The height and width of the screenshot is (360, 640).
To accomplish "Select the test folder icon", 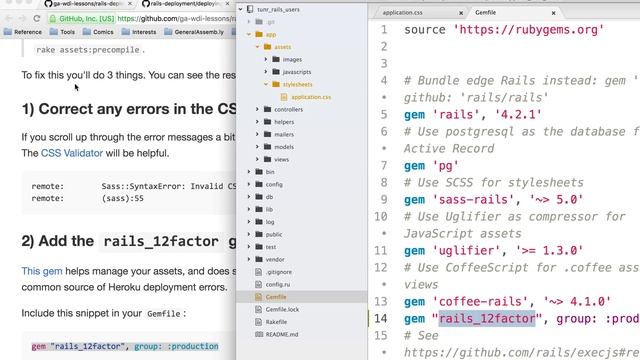I will click(259, 247).
